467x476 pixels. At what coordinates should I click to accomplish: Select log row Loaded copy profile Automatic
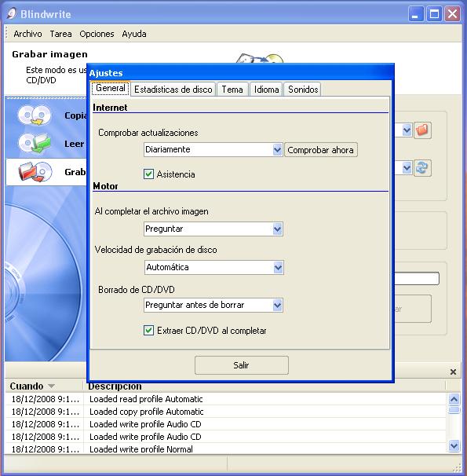pyautogui.click(x=225, y=412)
